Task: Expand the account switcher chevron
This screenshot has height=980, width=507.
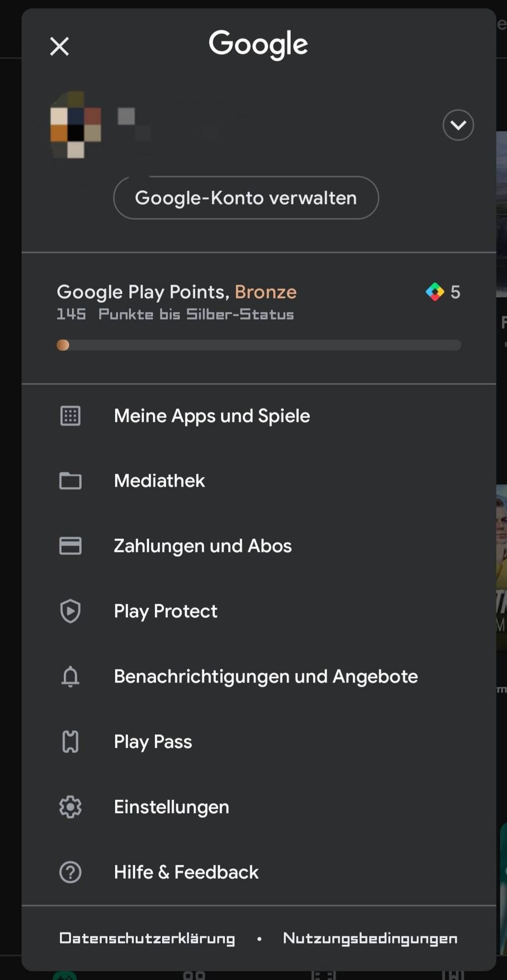Action: coord(458,125)
